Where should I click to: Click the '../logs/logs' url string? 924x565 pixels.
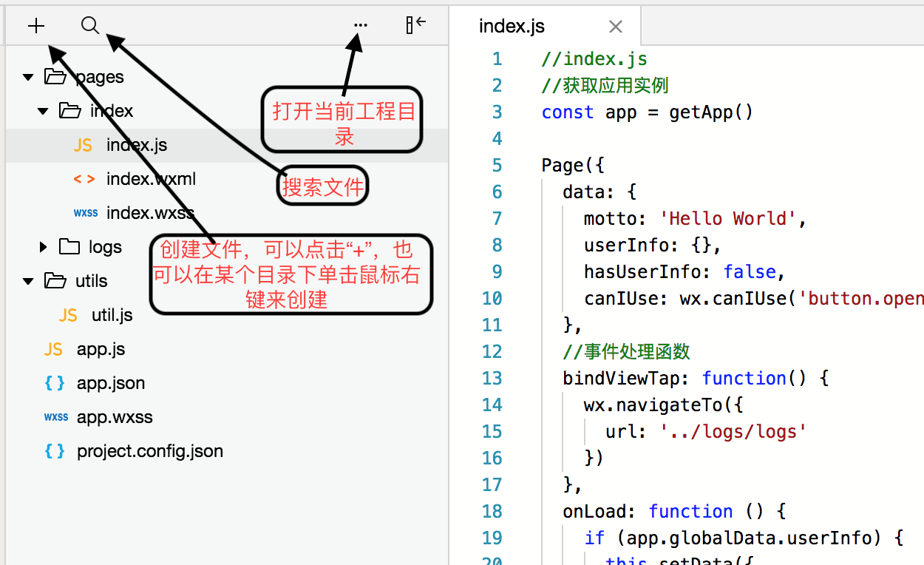(733, 431)
